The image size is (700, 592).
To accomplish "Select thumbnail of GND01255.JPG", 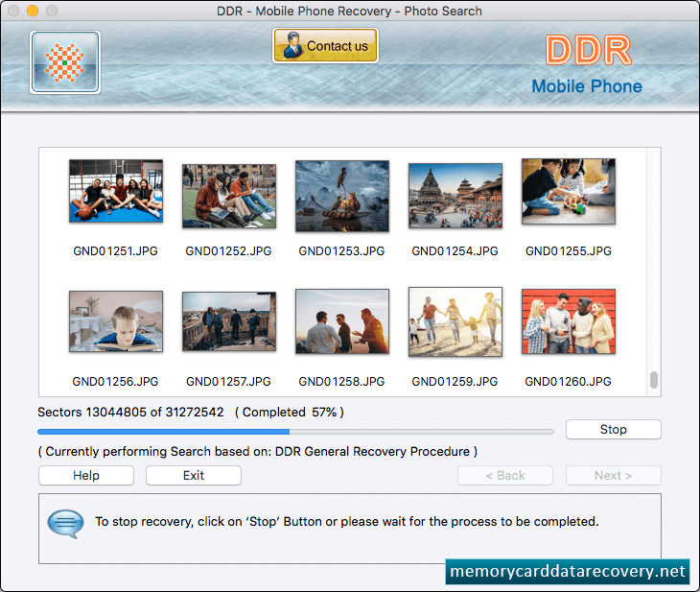I will (x=569, y=191).
